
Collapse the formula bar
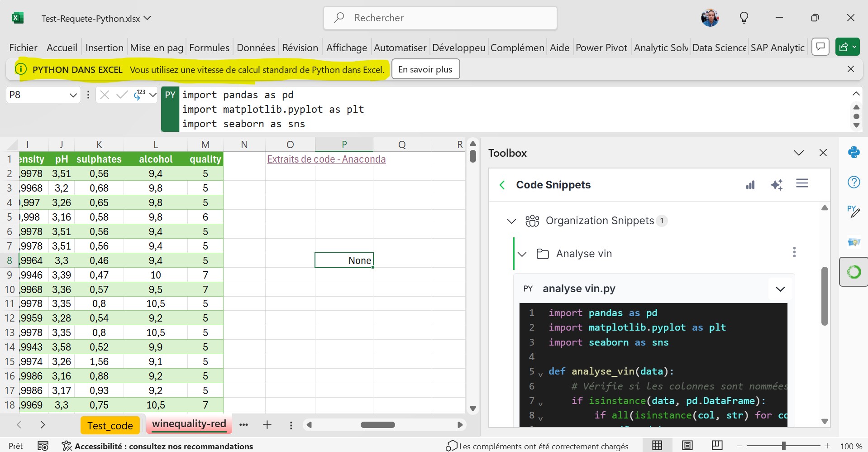(856, 94)
